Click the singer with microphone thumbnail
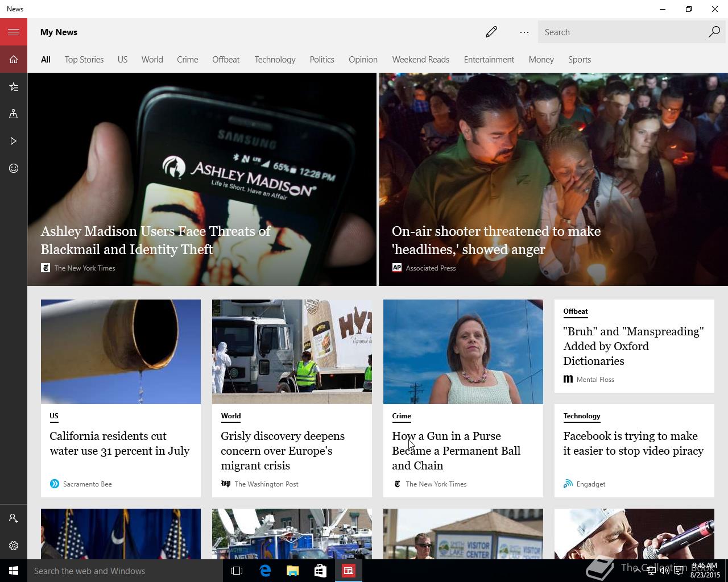This screenshot has width=728, height=582. (634, 534)
